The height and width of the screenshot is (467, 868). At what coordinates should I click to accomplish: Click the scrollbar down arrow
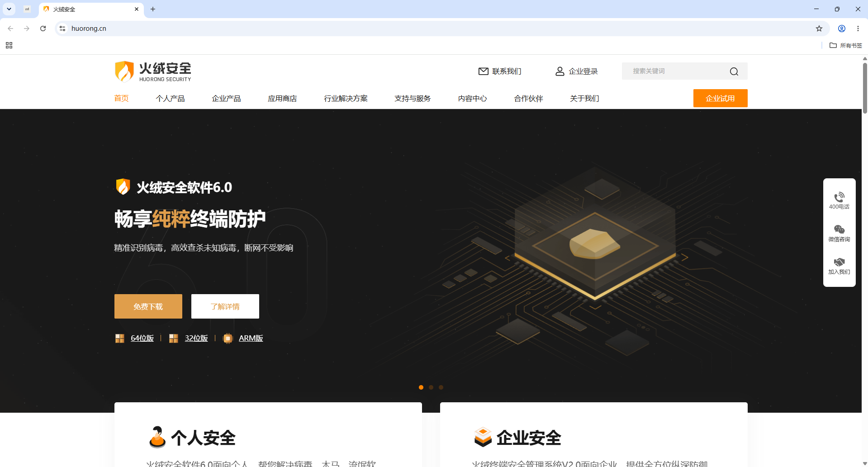(x=865, y=464)
